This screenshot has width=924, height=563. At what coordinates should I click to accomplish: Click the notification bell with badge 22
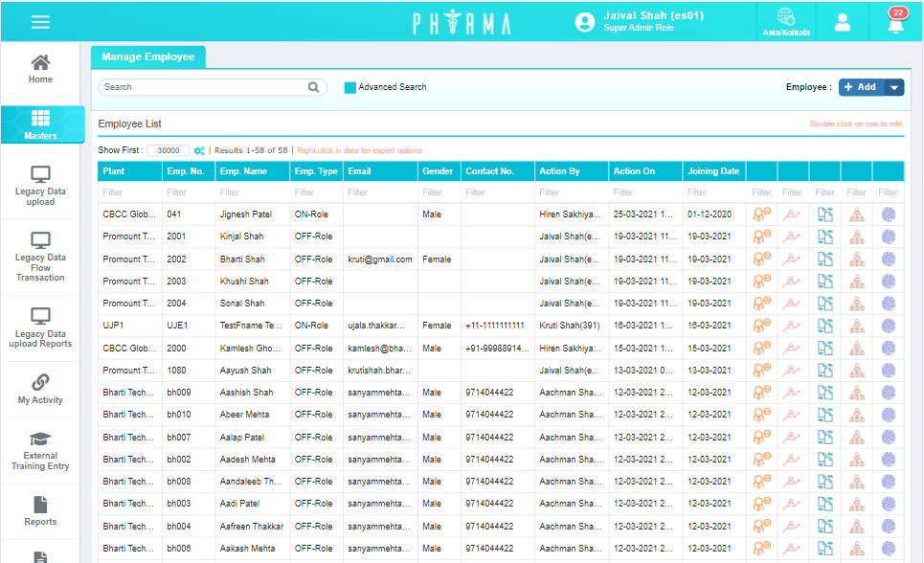click(x=896, y=23)
